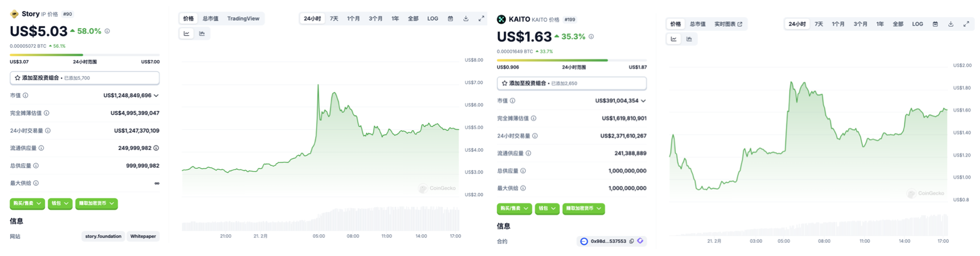Switch Story chart to candlestick view
Viewport: 980px width, 256px height.
tap(202, 33)
